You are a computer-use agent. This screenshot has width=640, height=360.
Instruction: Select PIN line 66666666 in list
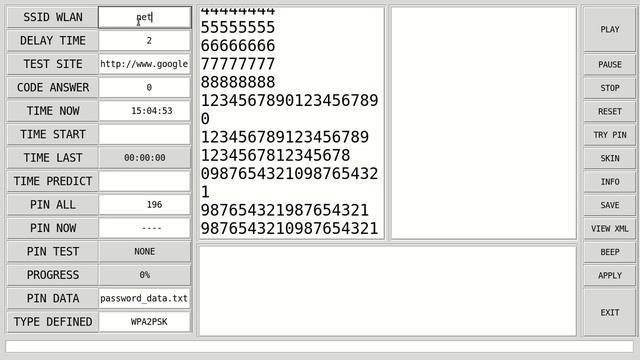[x=238, y=46]
